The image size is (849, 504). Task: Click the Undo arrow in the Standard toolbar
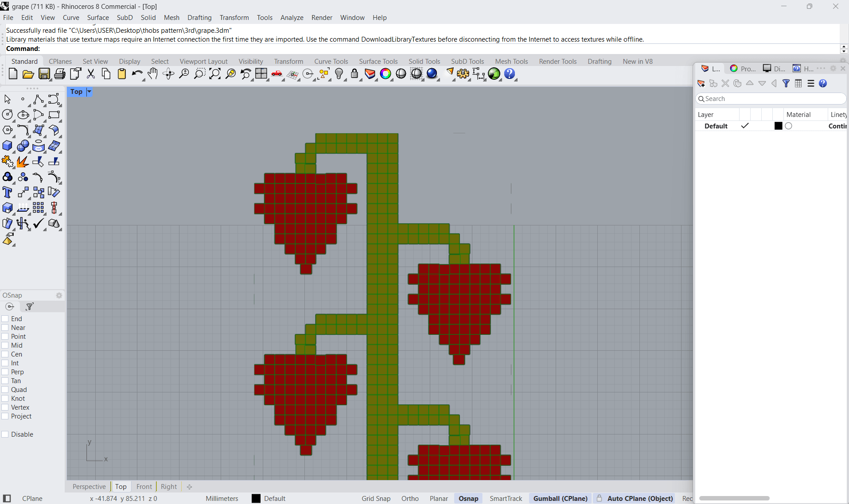[136, 74]
